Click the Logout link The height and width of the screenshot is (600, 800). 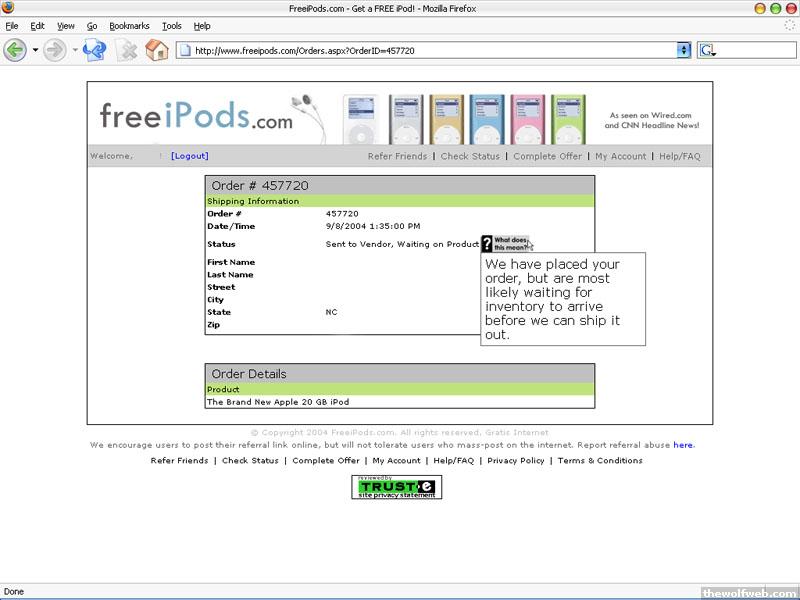pyautogui.click(x=190, y=156)
